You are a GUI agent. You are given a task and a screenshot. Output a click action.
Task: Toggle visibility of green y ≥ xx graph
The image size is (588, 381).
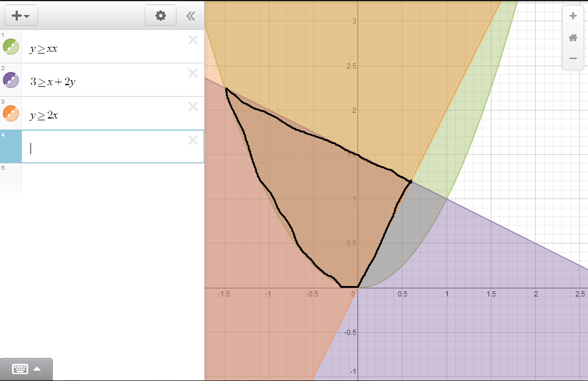pyautogui.click(x=11, y=47)
